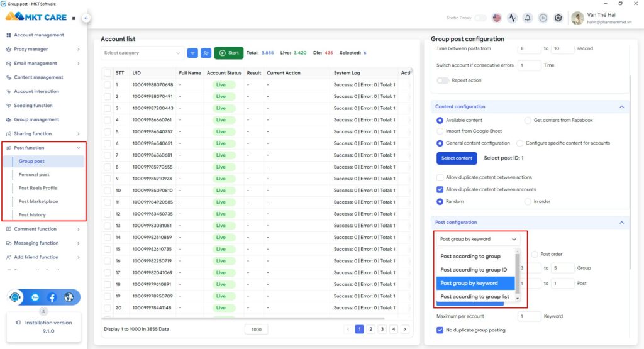Collapse the Content configuration section
This screenshot has width=644, height=349.
pyautogui.click(x=621, y=107)
